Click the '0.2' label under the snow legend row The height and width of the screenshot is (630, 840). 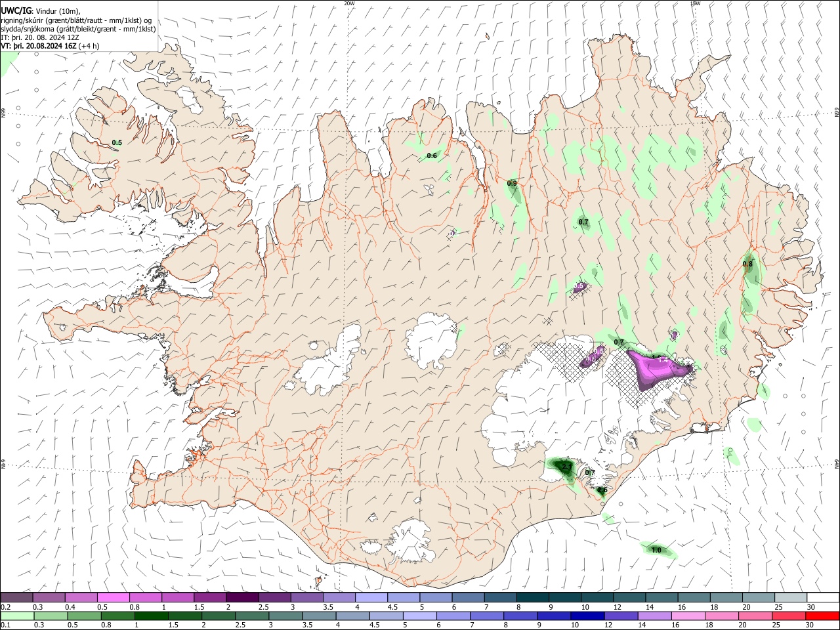click(6, 607)
